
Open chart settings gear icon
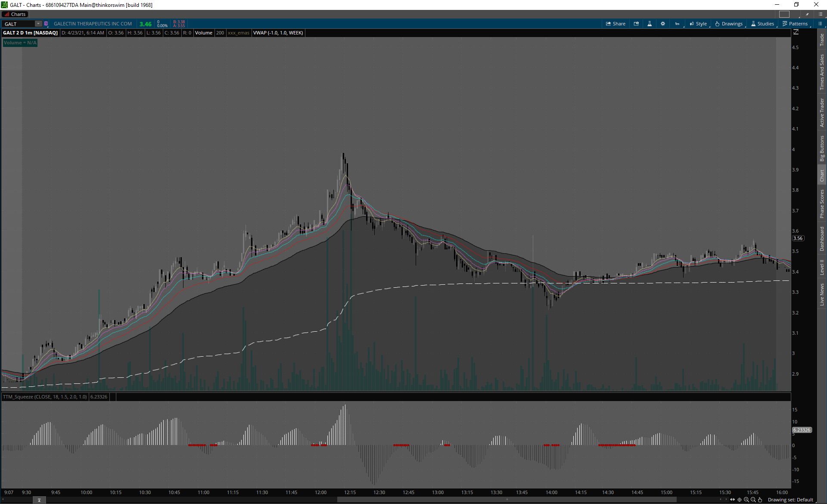pyautogui.click(x=663, y=24)
